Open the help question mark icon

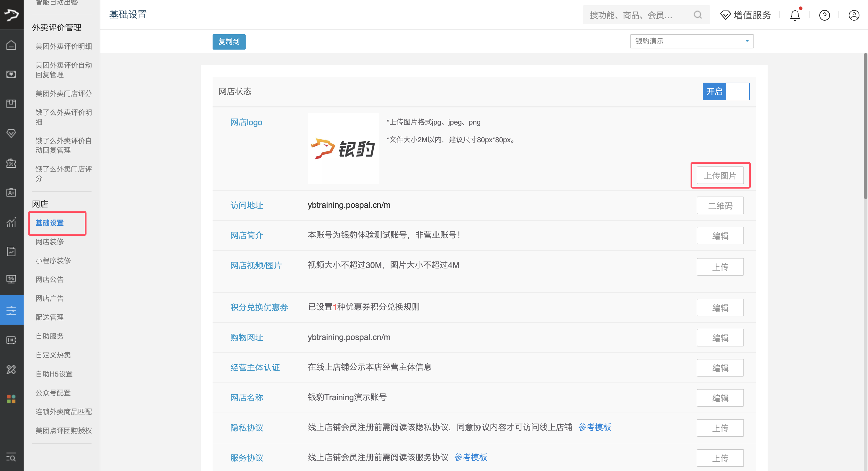824,15
